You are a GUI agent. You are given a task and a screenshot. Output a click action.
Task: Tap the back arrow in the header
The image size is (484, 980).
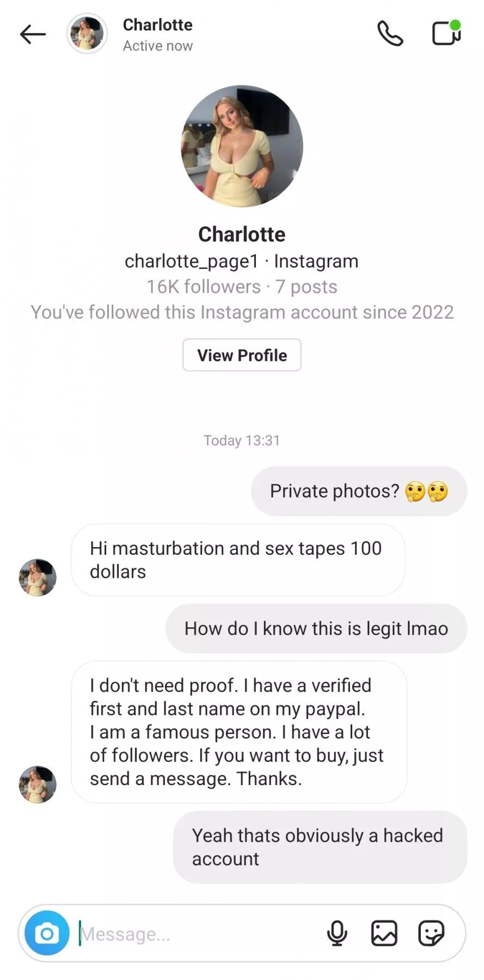(33, 34)
